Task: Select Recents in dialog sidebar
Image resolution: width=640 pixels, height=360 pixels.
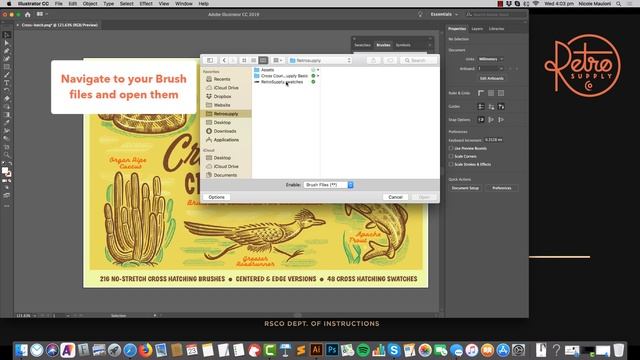Action: click(222, 79)
